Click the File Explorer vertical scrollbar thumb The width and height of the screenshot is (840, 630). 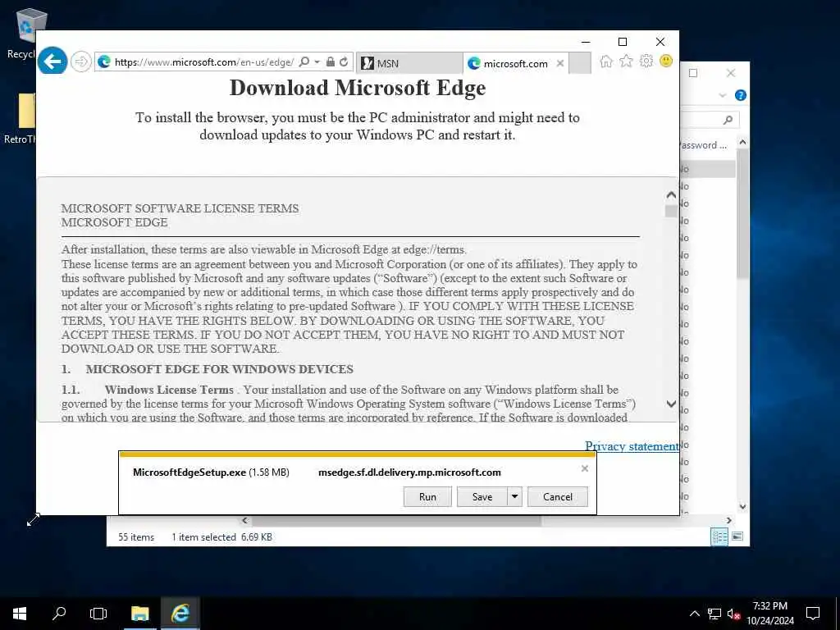pos(742,213)
